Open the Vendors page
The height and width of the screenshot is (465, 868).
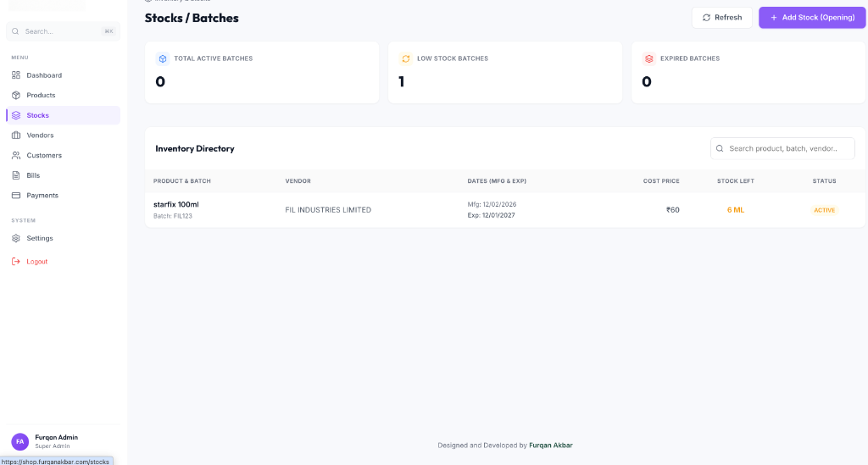tap(63, 135)
